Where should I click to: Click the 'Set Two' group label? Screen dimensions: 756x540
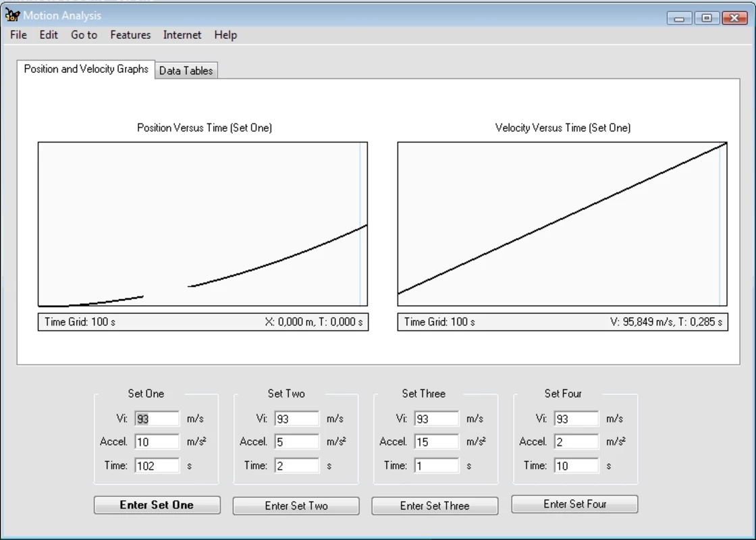[x=286, y=394]
